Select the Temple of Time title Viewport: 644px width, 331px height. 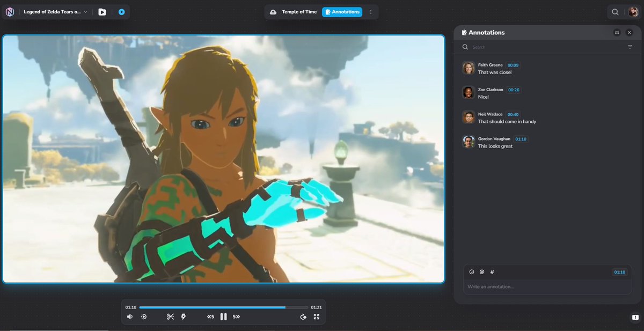[299, 12]
